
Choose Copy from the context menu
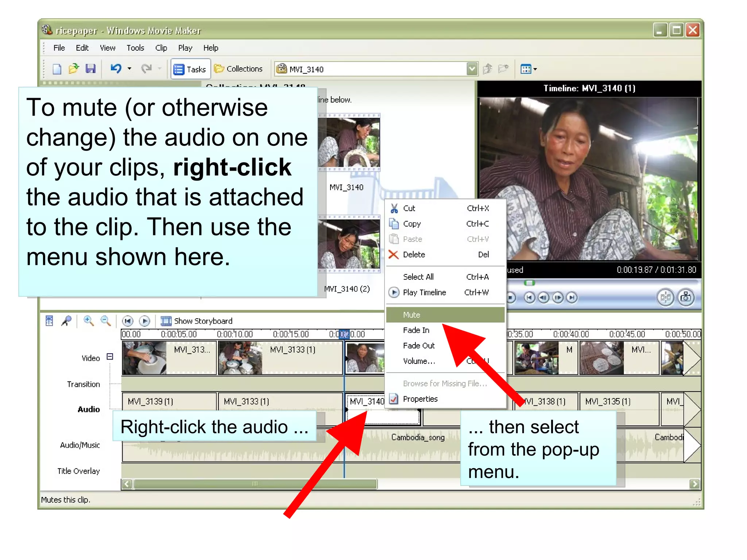(446, 223)
